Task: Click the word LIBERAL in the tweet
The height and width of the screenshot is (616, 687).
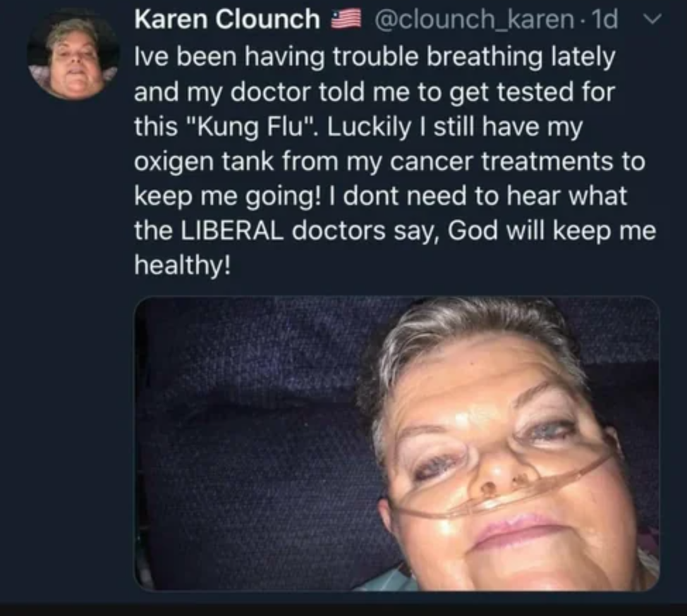Action: (232, 230)
